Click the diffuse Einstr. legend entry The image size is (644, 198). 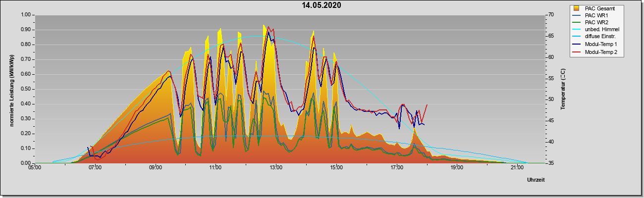(595, 37)
